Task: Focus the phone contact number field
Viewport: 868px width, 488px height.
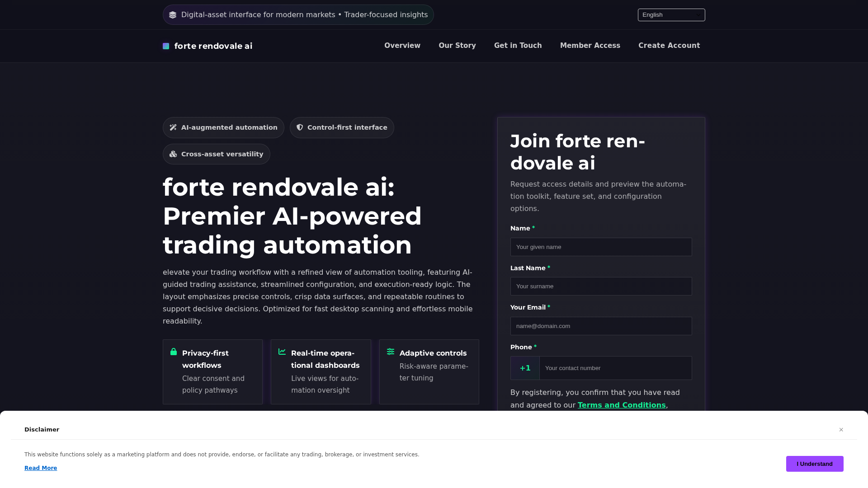Action: 616,368
